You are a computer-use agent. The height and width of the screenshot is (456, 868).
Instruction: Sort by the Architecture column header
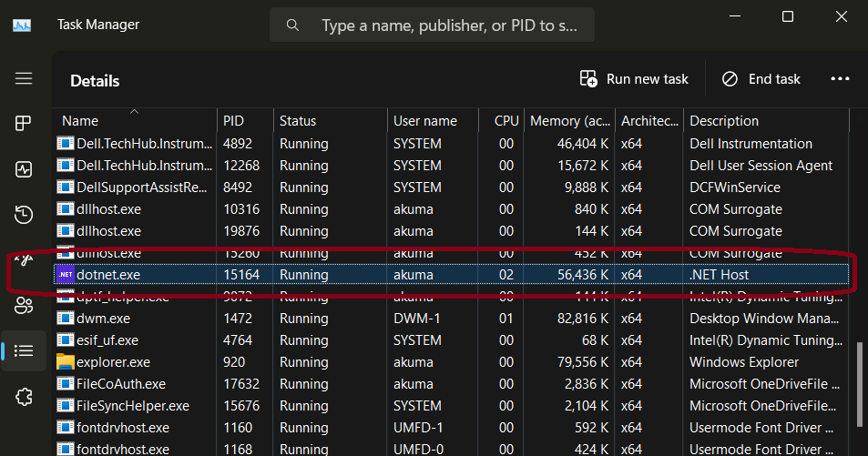tap(648, 121)
